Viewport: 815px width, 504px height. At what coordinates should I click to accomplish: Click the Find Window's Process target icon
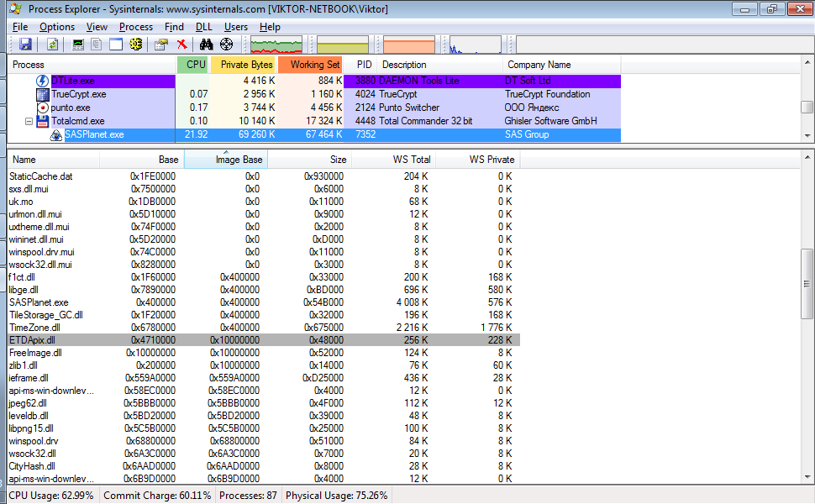[x=226, y=45]
